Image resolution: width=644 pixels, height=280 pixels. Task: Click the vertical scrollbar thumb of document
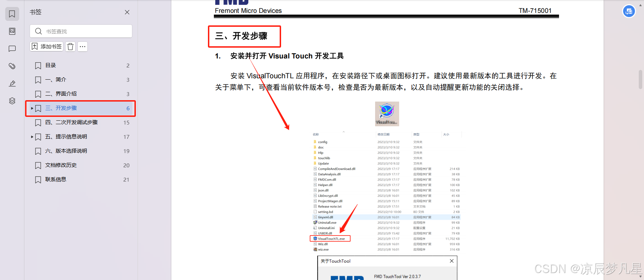[x=640, y=79]
